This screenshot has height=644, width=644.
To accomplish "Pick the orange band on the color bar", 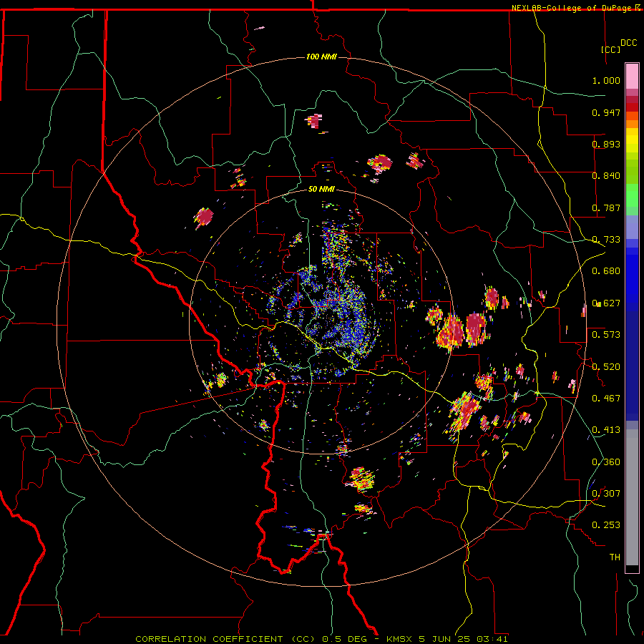I will (632, 122).
